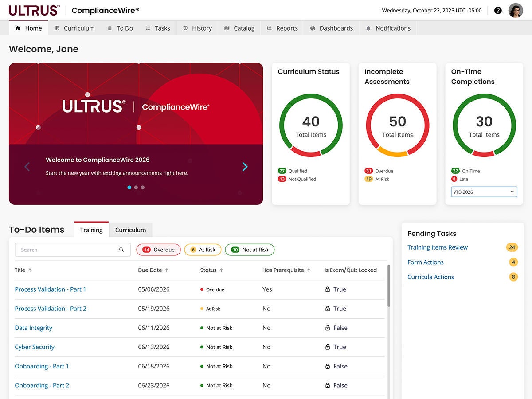The image size is (532, 399).
Task: Toggle the At Risk filter chip
Action: [x=203, y=250]
